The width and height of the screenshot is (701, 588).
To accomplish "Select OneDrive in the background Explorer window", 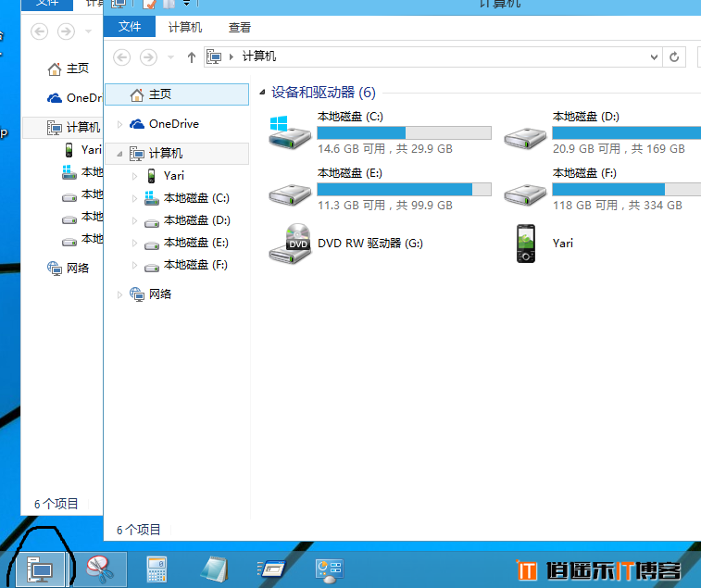I will (75, 98).
